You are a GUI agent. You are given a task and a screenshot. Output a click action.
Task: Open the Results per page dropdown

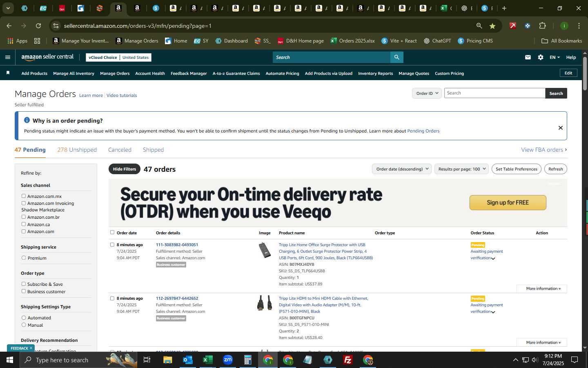(x=461, y=169)
